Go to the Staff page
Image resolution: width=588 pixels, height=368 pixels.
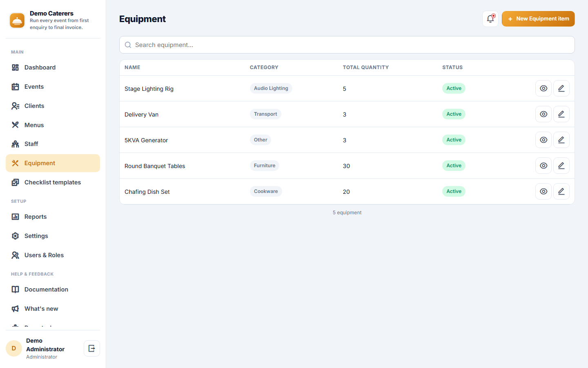(x=53, y=144)
